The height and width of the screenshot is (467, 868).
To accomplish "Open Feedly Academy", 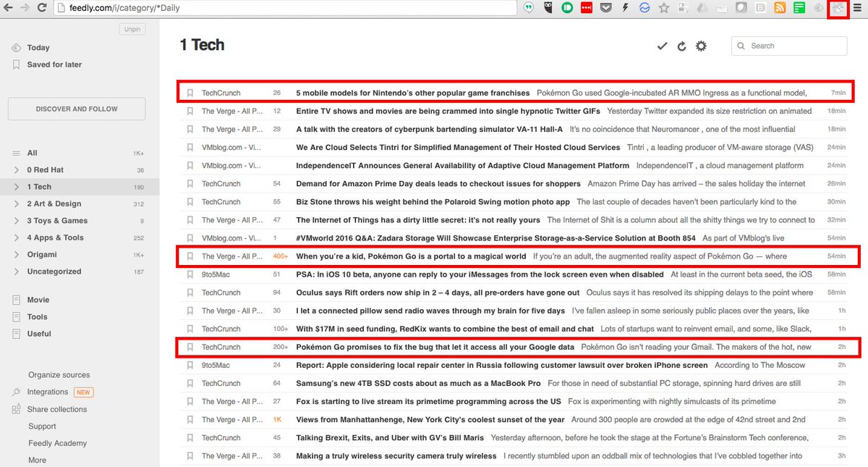I will (58, 443).
